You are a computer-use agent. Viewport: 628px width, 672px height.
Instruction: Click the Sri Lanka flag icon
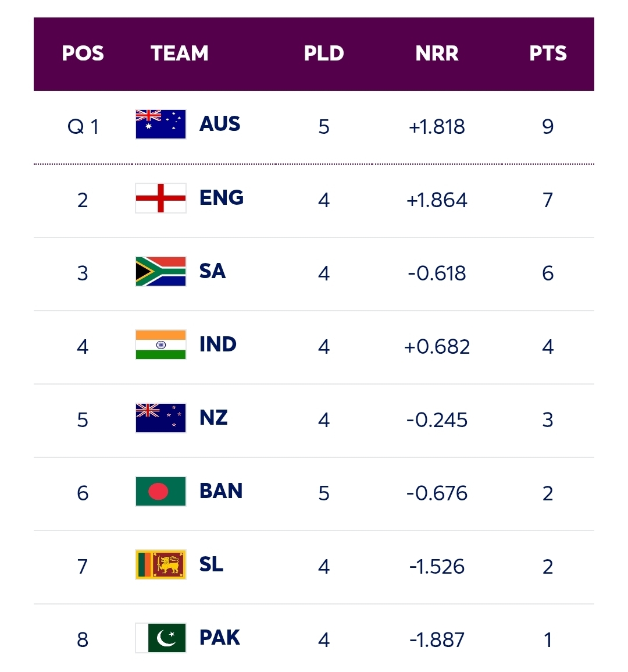(x=160, y=565)
